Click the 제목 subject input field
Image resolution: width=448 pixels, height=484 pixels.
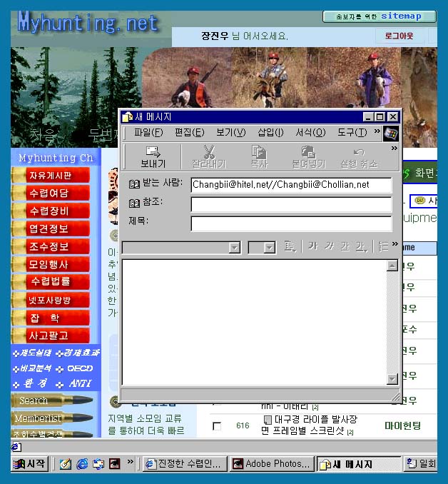pos(291,223)
